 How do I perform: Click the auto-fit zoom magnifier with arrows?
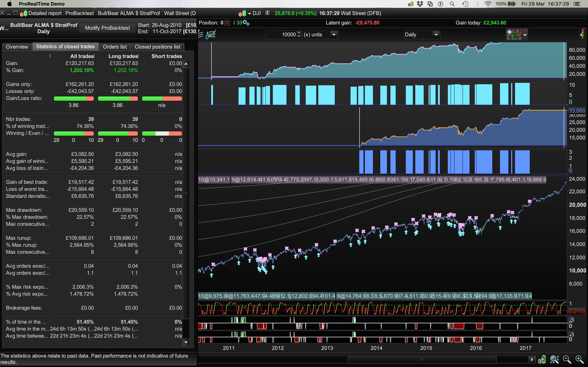554,359
